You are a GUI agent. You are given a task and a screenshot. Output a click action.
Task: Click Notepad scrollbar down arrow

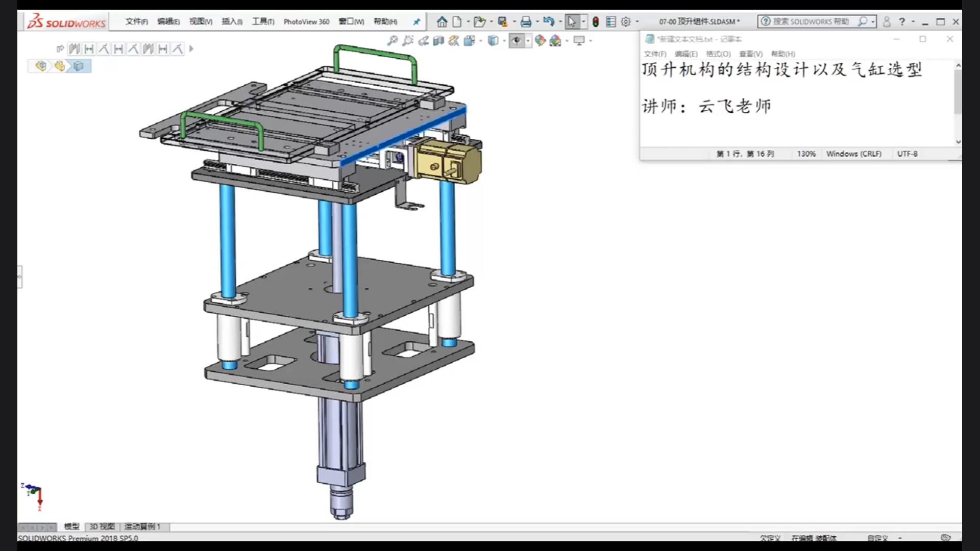pos(958,142)
